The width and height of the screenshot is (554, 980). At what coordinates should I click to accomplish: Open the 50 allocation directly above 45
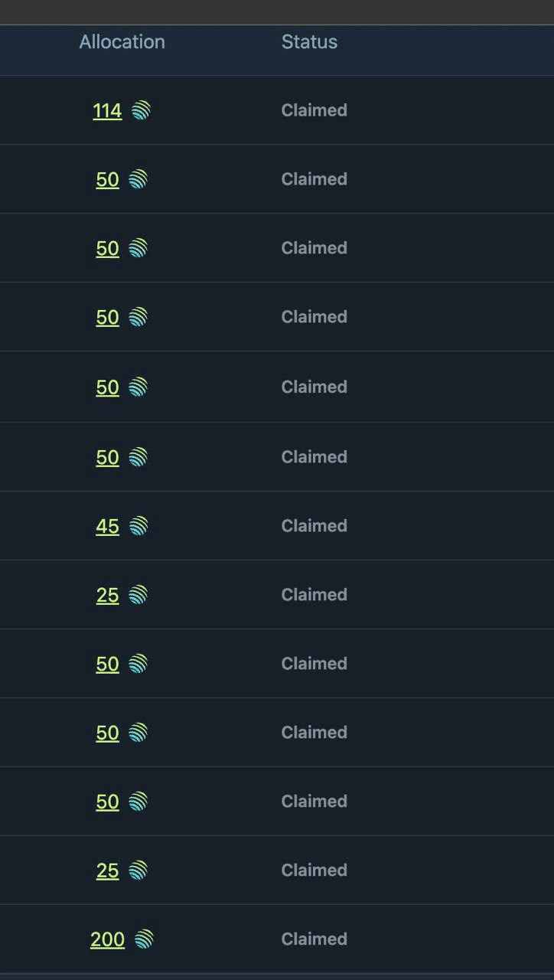click(107, 458)
